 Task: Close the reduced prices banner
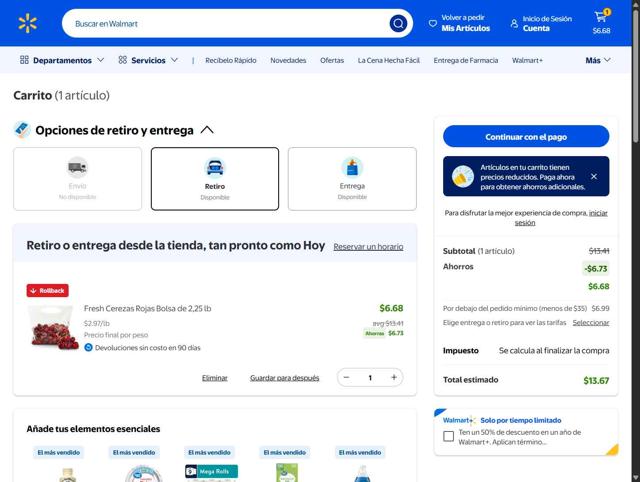click(x=593, y=176)
